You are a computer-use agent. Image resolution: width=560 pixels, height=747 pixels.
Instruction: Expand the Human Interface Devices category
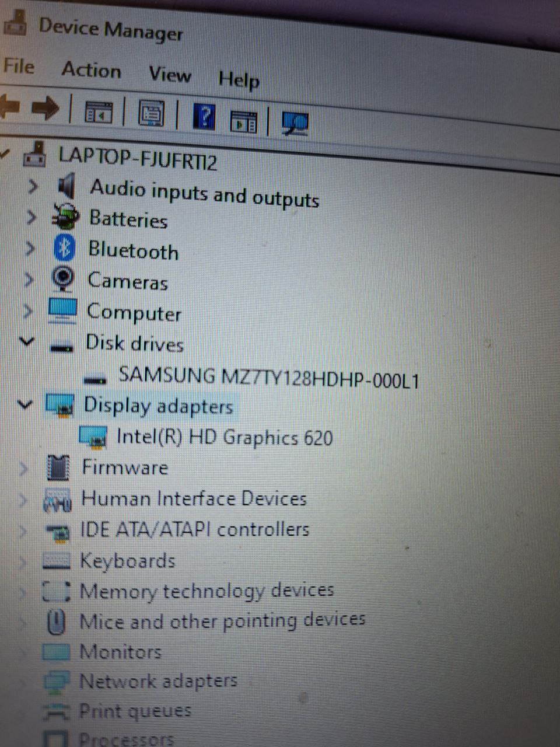point(23,500)
